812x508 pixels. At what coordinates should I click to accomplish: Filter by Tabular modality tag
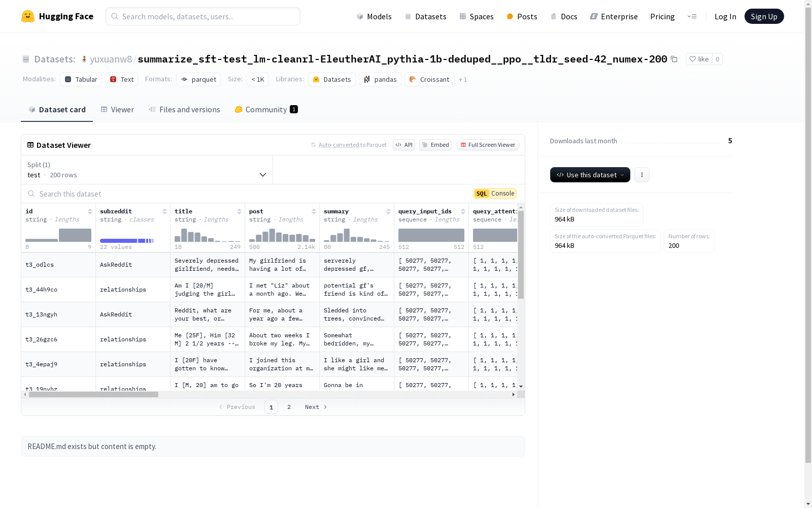click(81, 79)
